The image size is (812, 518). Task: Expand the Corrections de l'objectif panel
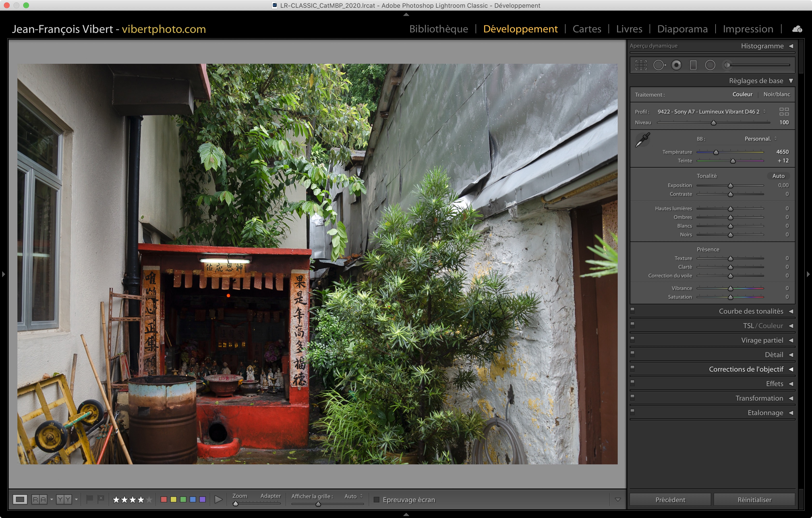pyautogui.click(x=746, y=369)
